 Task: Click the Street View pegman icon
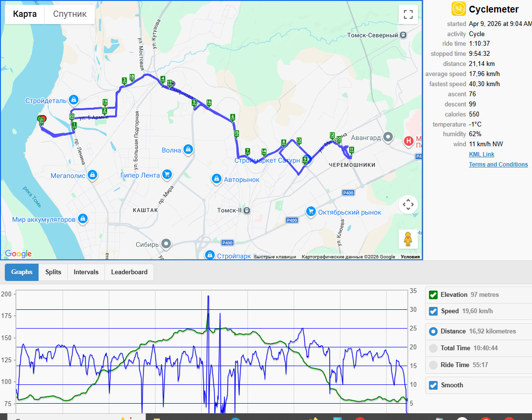pyautogui.click(x=408, y=239)
